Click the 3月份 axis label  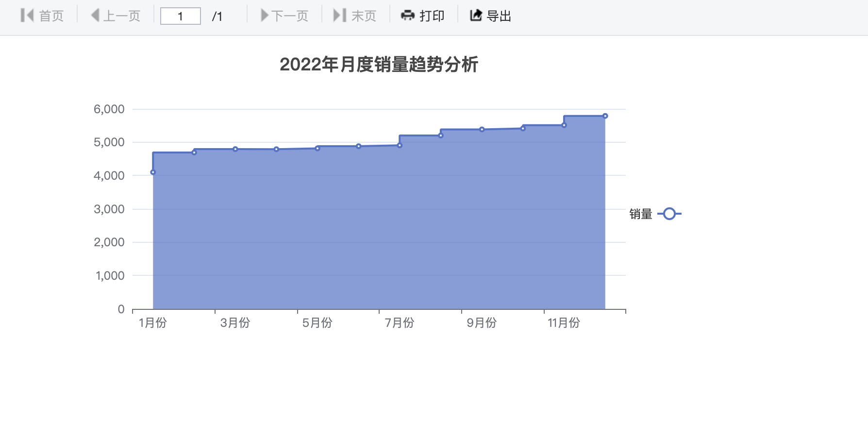(x=235, y=323)
